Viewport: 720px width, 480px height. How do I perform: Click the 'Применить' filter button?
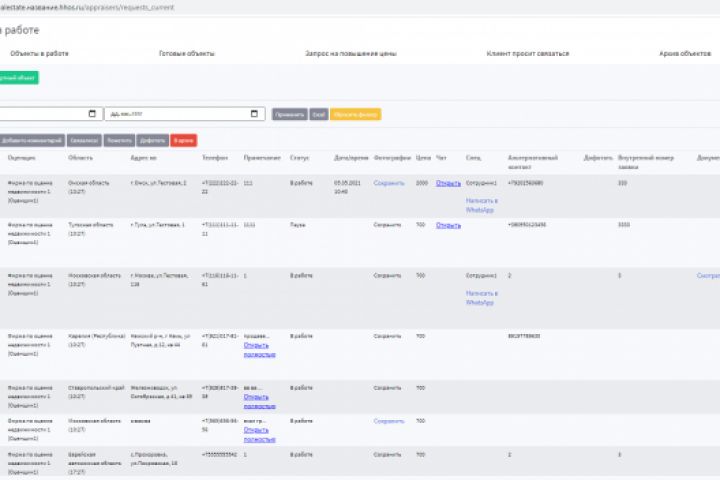pyautogui.click(x=290, y=114)
